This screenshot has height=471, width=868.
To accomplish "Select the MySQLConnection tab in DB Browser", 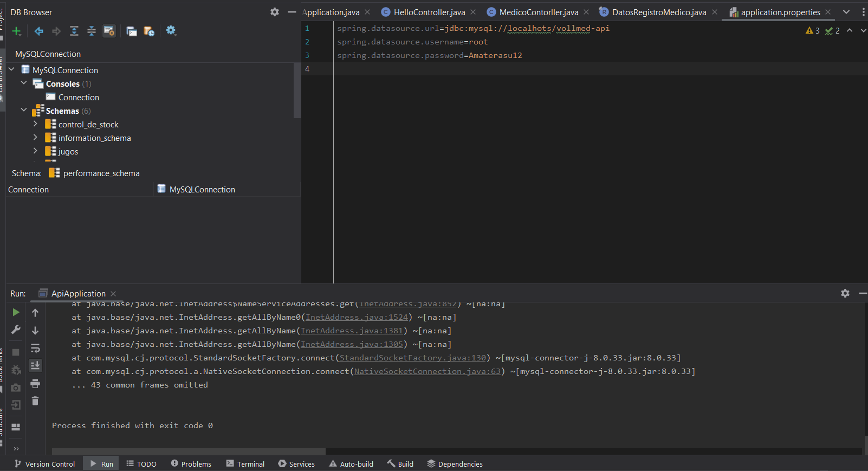I will (x=48, y=54).
